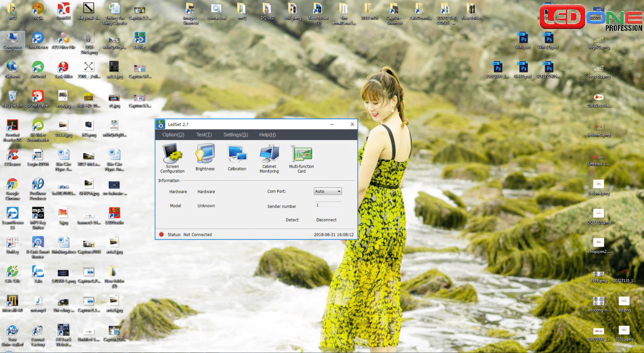Minimize the LedSet 2.7 window
This screenshot has height=353, width=644.
tap(331, 124)
